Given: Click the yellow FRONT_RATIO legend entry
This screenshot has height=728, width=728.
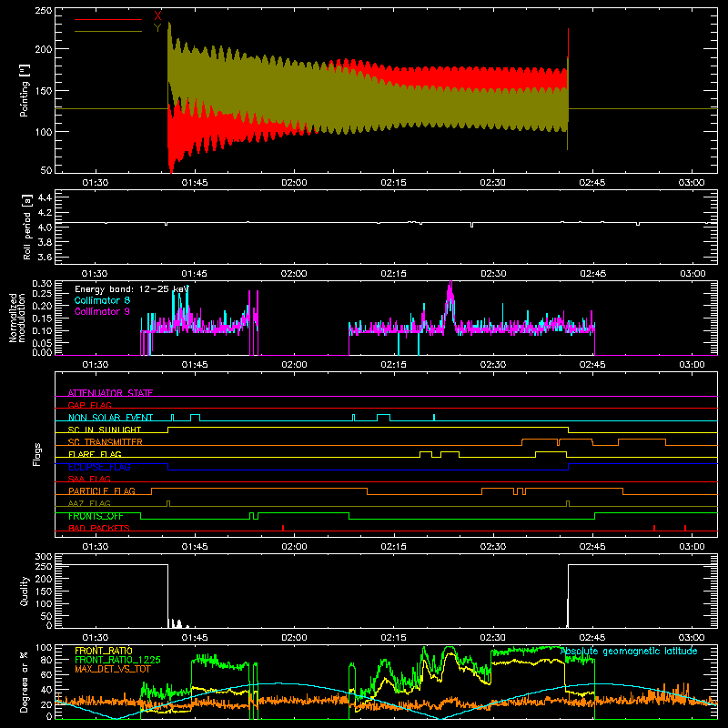Looking at the screenshot, I should (x=104, y=651).
